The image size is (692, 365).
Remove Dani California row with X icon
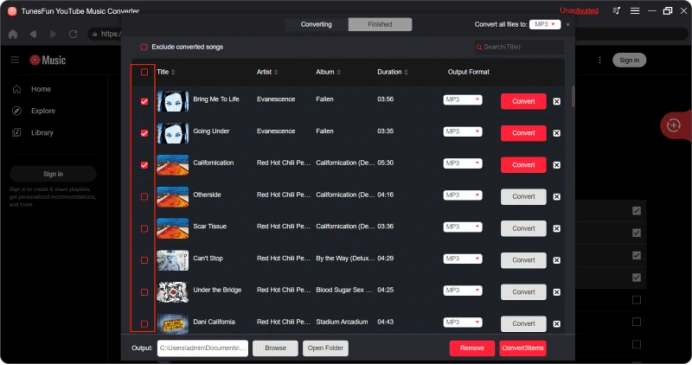557,324
